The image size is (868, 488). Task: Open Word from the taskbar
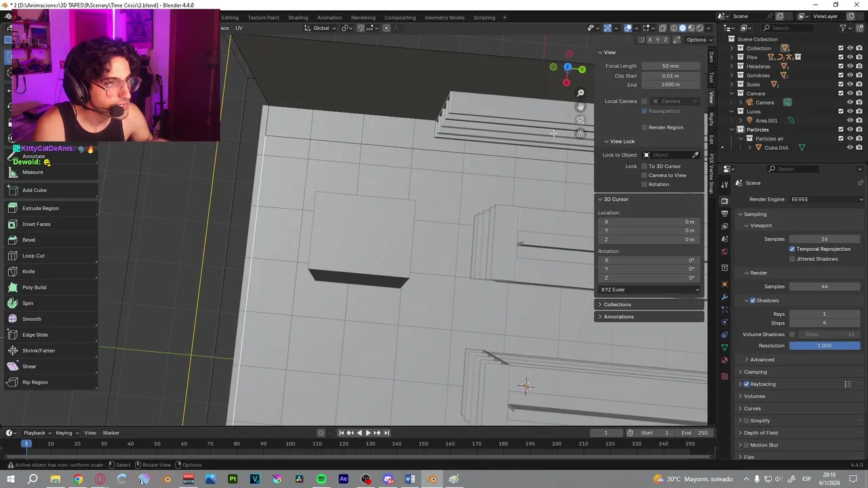pos(410,479)
